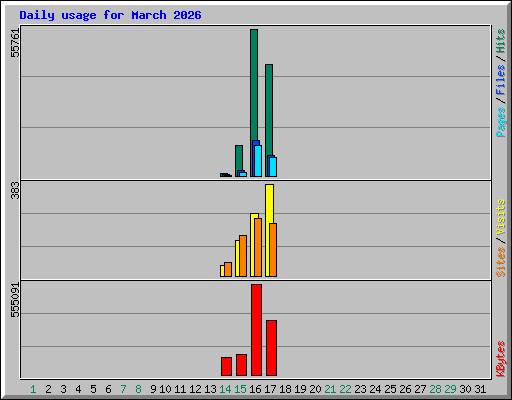
Task: Click the orange Sites legend label
Action: pyautogui.click(x=500, y=262)
